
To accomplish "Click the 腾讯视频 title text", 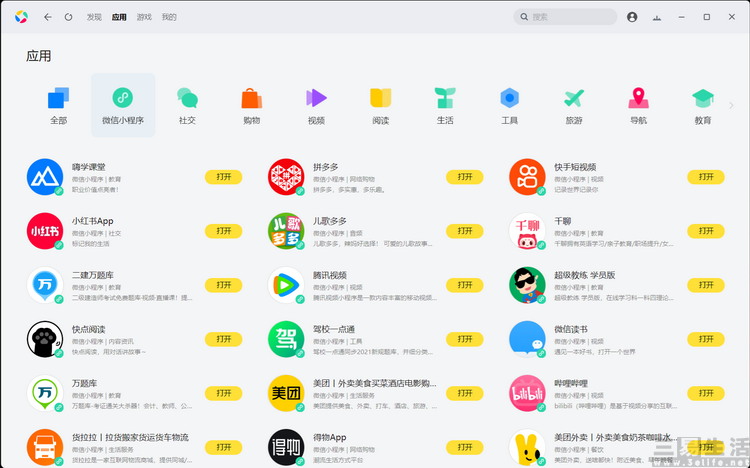I will pyautogui.click(x=330, y=275).
